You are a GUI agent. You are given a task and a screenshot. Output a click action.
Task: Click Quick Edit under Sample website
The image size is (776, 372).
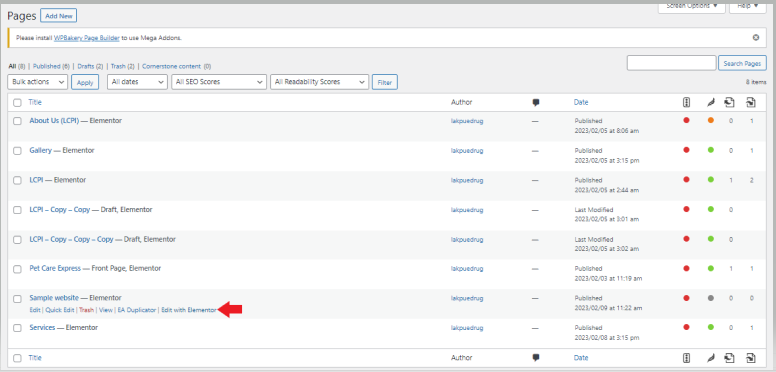[60, 310]
